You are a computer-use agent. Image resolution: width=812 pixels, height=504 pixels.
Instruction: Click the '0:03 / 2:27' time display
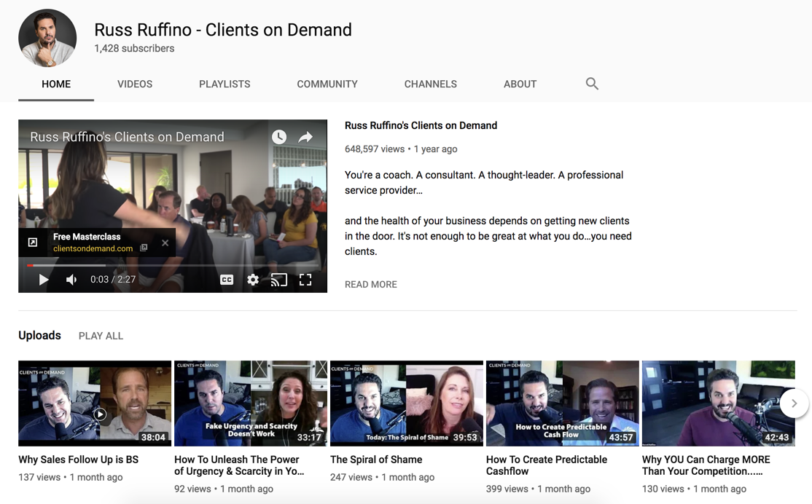113,280
